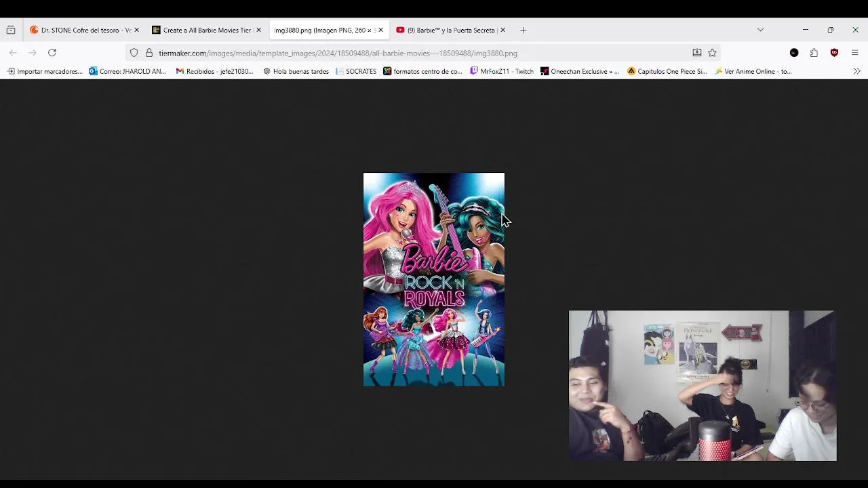Show more bookmarks overflow chevron

(856, 71)
